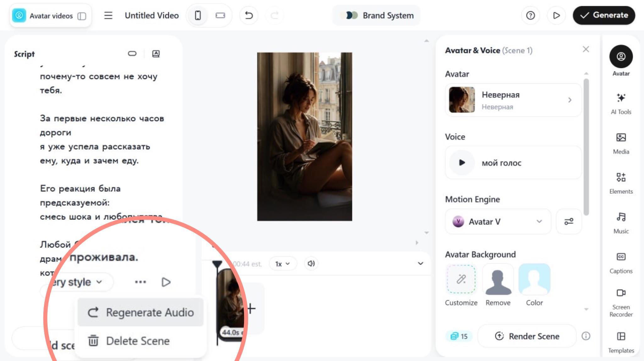Choose a Color avatar background

[535, 280]
